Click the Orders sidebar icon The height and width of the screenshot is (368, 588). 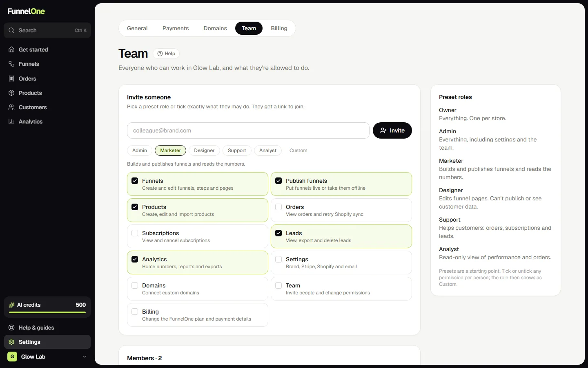pyautogui.click(x=11, y=79)
